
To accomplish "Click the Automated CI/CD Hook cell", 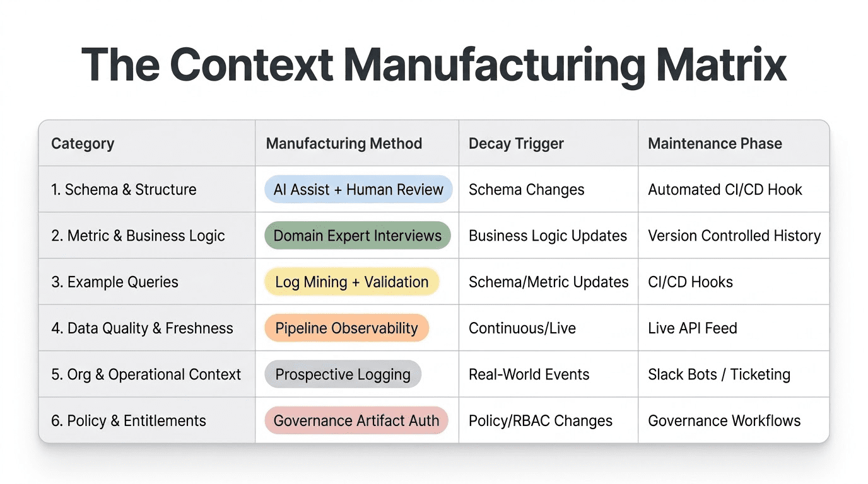I will coord(725,190).
